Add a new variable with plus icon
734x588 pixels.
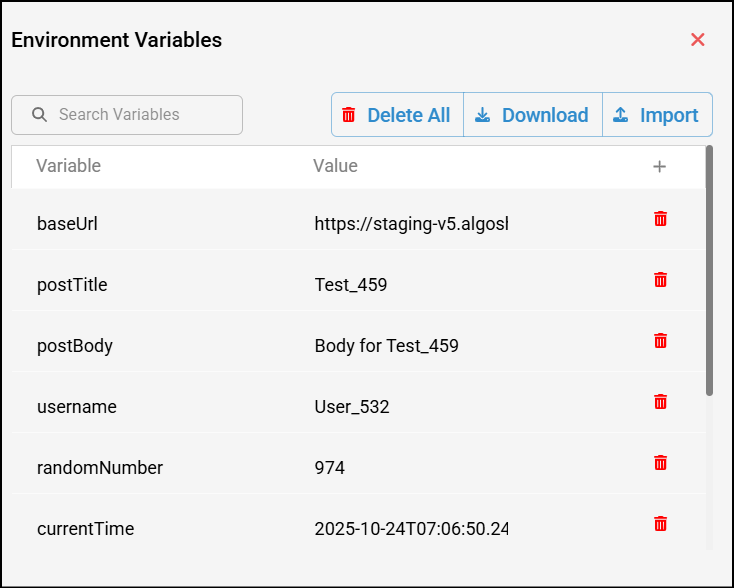click(x=659, y=167)
